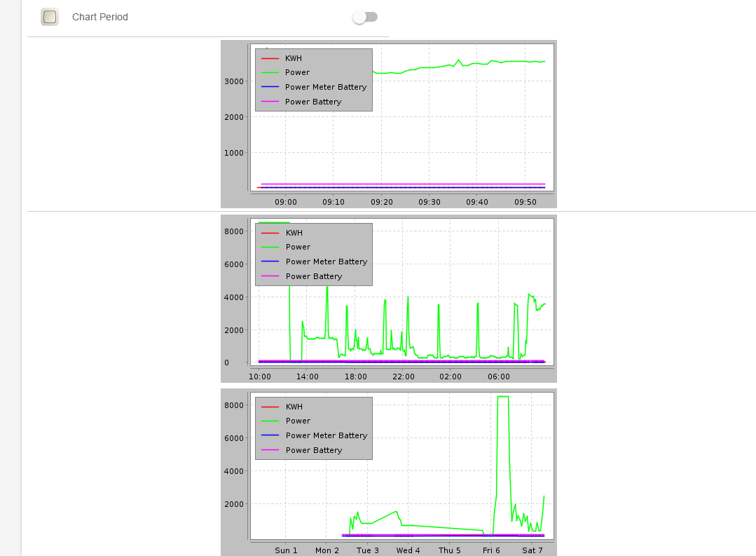Select the KWH legend entry in bottom chart

(292, 407)
